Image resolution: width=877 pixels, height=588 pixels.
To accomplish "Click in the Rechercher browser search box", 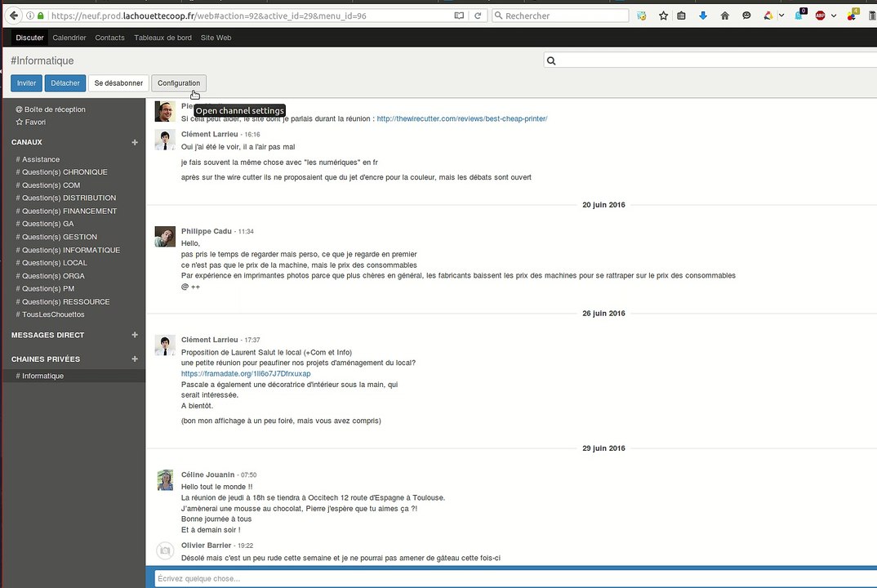I will (x=560, y=16).
